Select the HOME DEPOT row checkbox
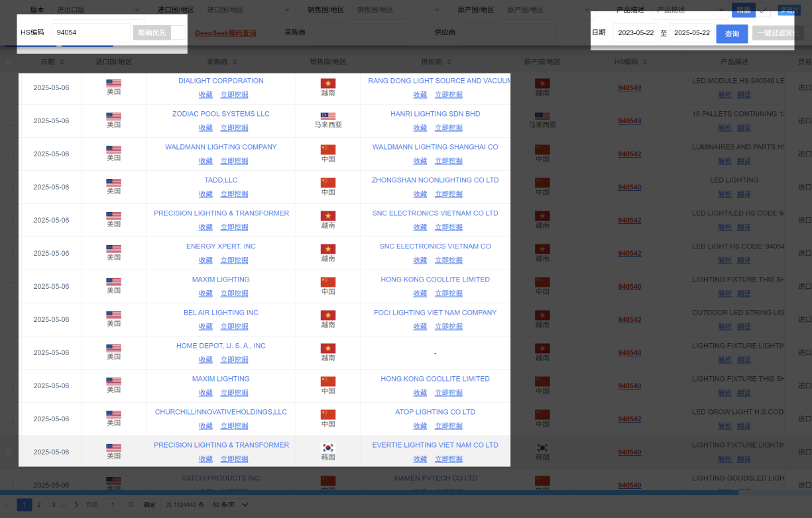The height and width of the screenshot is (518, 812). (9, 352)
